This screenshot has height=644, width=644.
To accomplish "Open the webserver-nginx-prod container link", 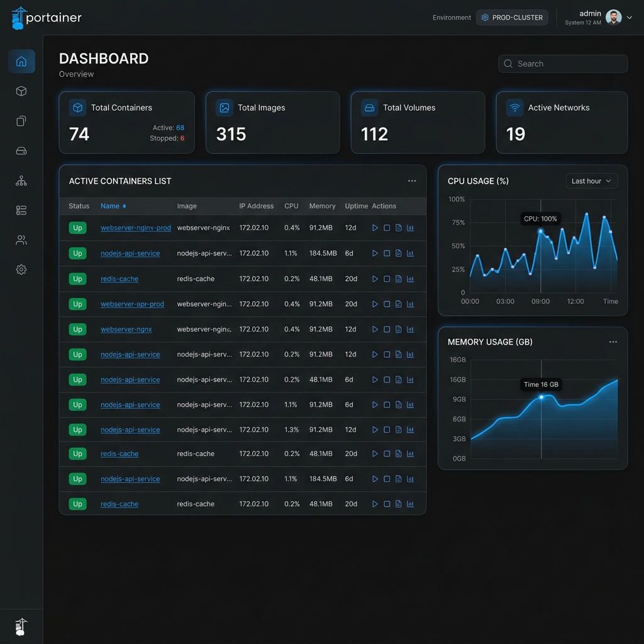I will tap(136, 228).
